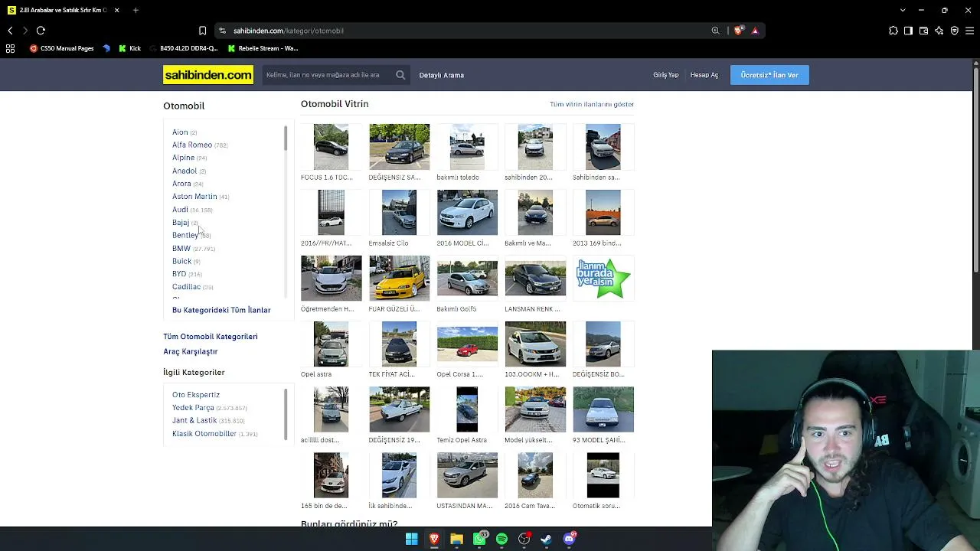
Task: Open the Brave VPN shield icon
Action: point(954,31)
